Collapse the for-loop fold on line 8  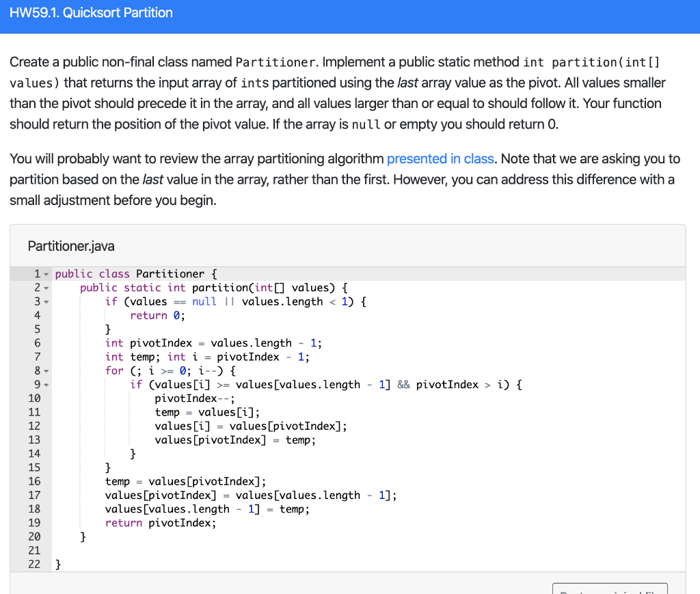click(45, 370)
